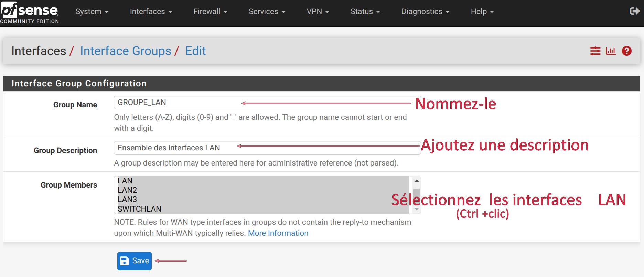The width and height of the screenshot is (644, 277).
Task: Follow the More Information link
Action: click(278, 233)
